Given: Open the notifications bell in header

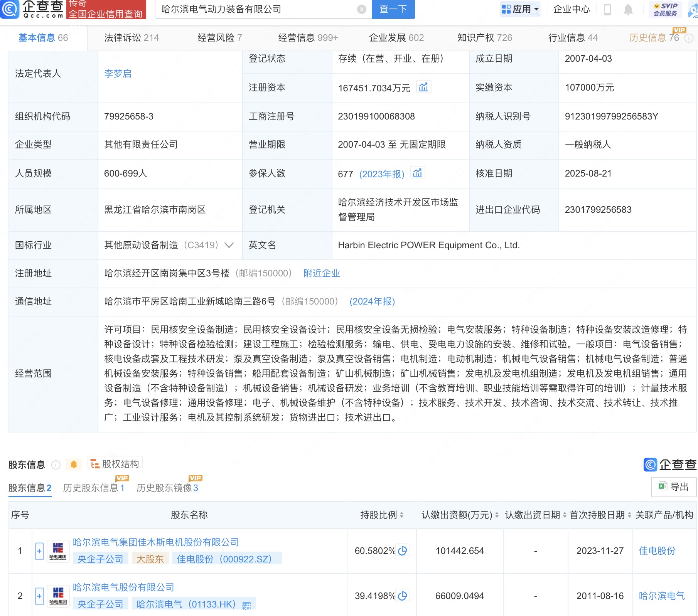Looking at the screenshot, I should [628, 9].
